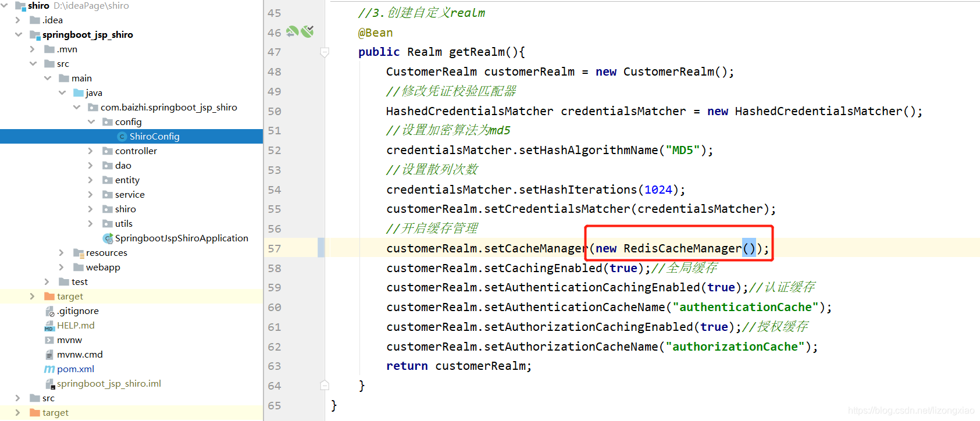980x421 pixels.
Task: Click the resources folder icon
Action: click(x=79, y=253)
